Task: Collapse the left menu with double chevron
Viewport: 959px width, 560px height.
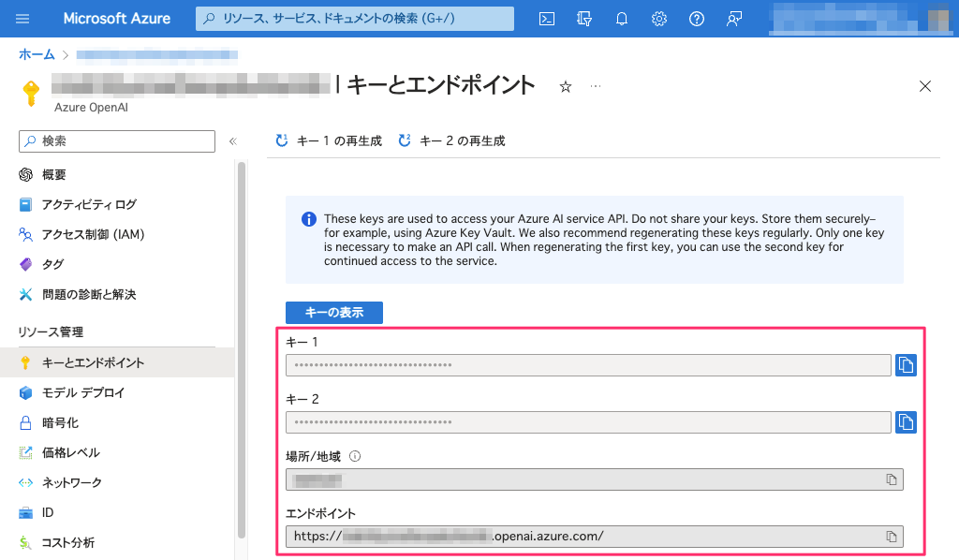Action: 233,141
